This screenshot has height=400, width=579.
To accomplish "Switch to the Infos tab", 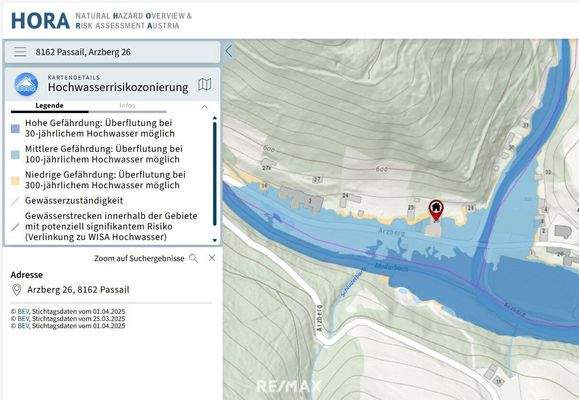I will tap(127, 106).
